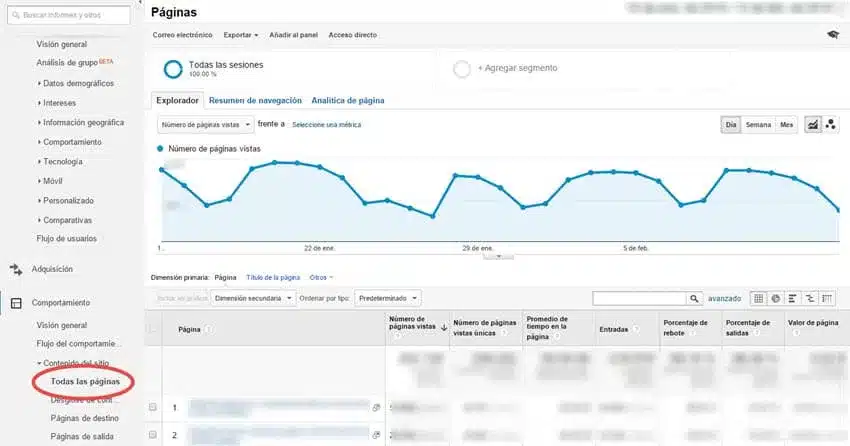
Task: Click Todas las sesiones segment circle
Action: click(x=173, y=69)
